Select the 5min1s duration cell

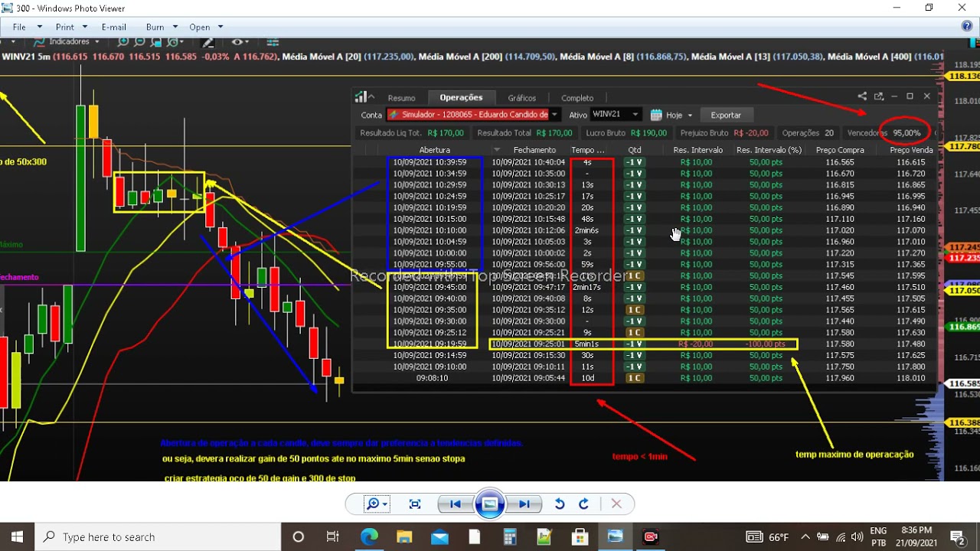click(x=586, y=344)
